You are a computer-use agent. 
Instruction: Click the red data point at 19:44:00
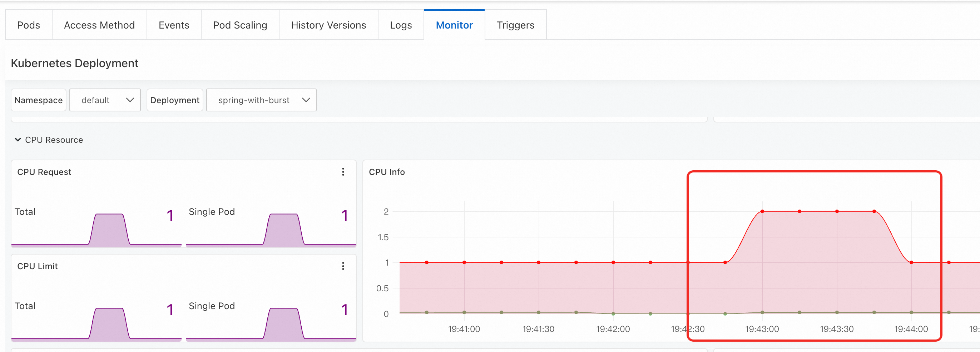tap(911, 262)
